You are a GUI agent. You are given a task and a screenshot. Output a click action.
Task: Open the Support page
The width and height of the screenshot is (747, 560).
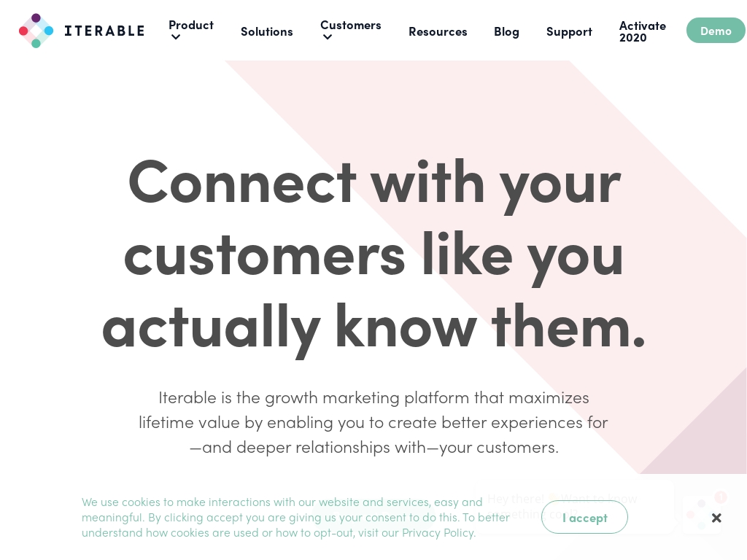point(569,31)
